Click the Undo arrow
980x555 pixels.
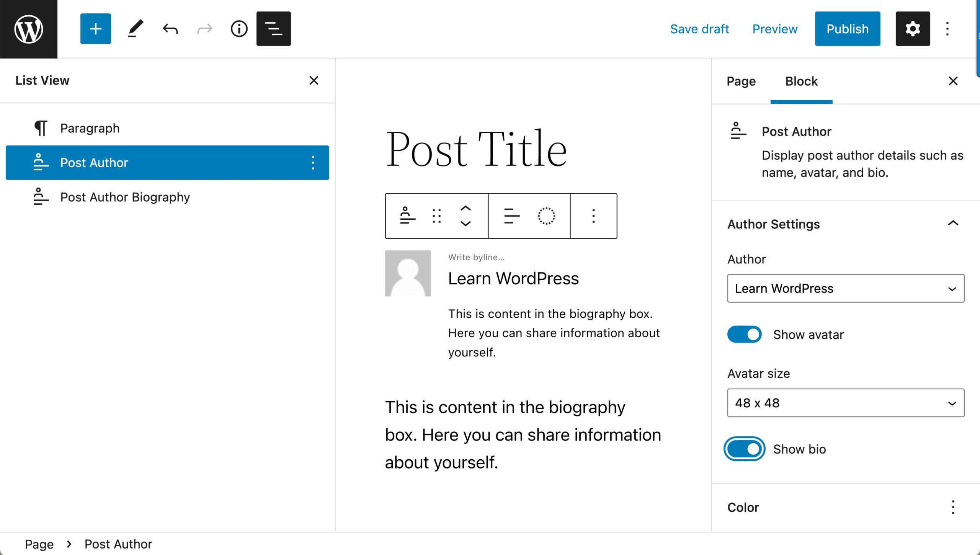(x=170, y=29)
